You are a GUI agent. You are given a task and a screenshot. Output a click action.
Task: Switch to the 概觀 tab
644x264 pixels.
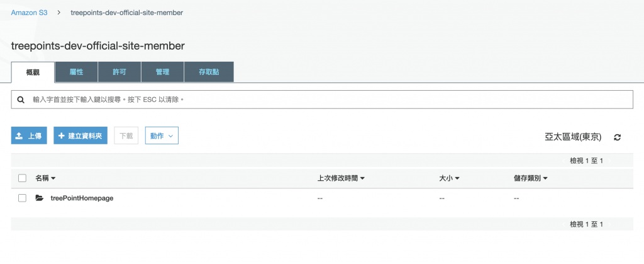coord(33,72)
